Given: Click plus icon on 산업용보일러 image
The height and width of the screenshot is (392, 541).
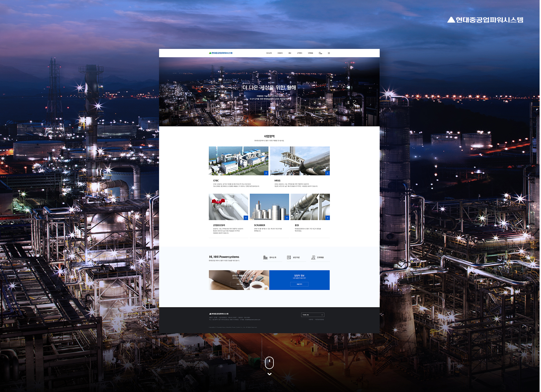Looking at the screenshot, I should pos(246,218).
